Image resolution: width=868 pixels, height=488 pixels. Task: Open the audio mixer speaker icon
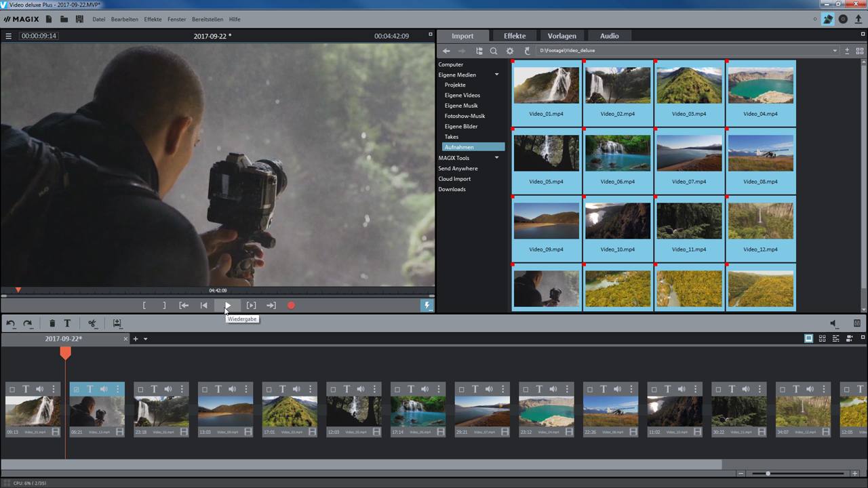pyautogui.click(x=834, y=324)
